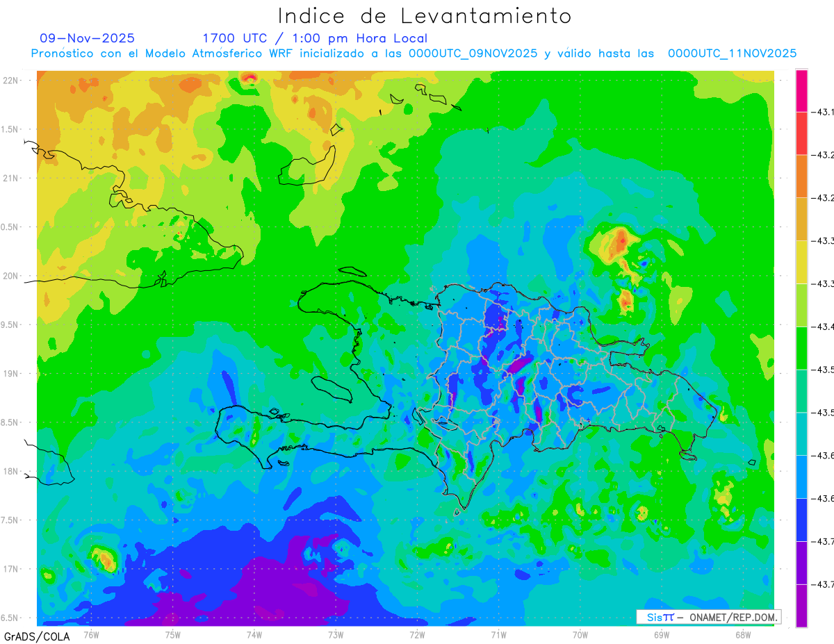Screen dimensions: 834x644
Task: Click the '18N' latitude label
Action: pyautogui.click(x=10, y=471)
